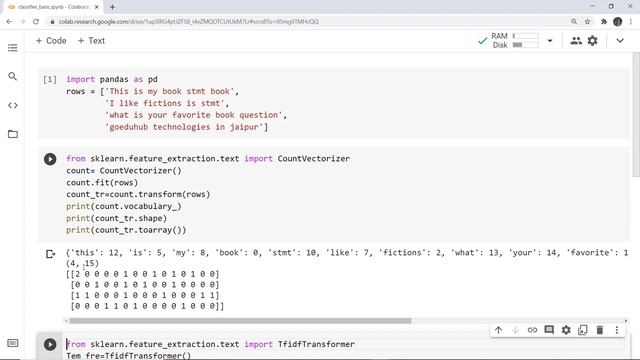The image size is (640, 360).
Task: Use the vertical notebook scrollbar
Action: (636, 115)
